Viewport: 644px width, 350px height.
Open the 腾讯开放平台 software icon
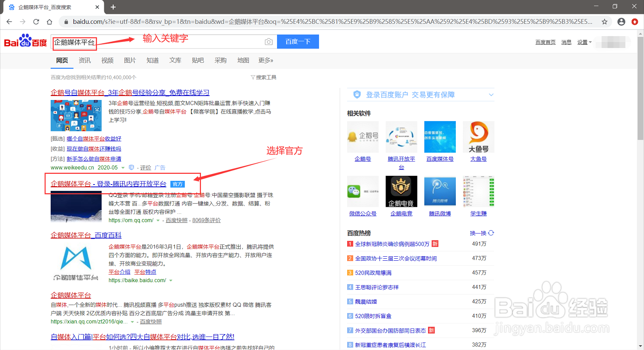pyautogui.click(x=401, y=137)
